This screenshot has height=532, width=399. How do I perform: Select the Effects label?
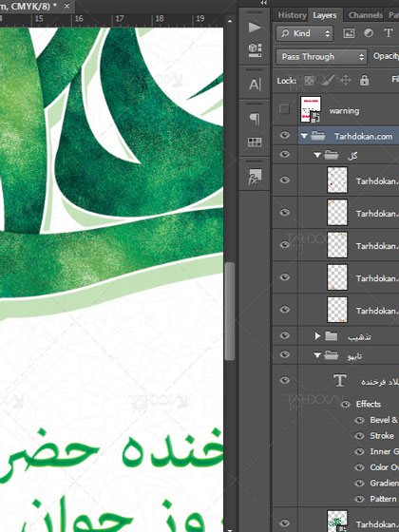pyautogui.click(x=369, y=404)
